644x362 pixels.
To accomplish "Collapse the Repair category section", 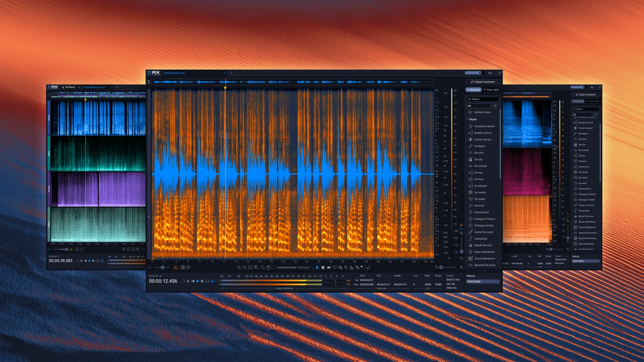I will (x=468, y=119).
